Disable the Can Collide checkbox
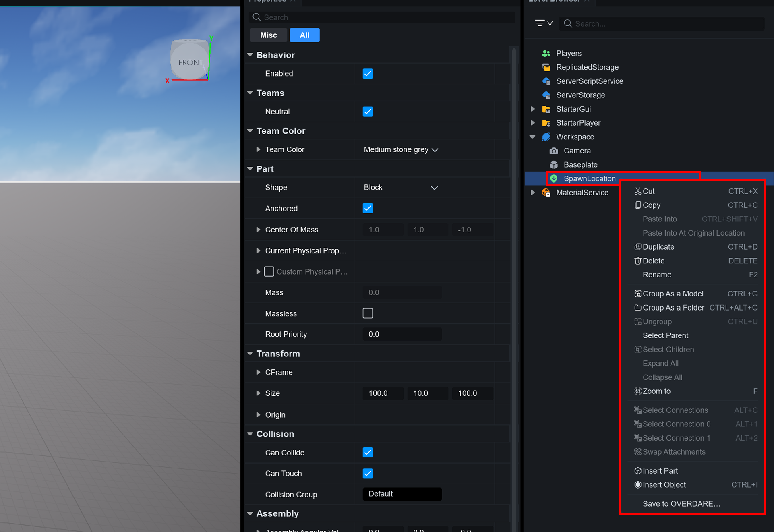Screen dimensions: 774x532 (368, 453)
